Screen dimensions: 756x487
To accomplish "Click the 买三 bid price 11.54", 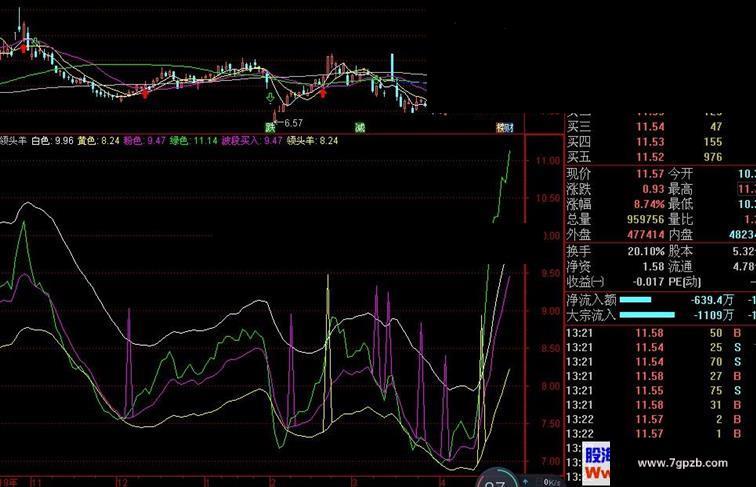I will coord(650,127).
